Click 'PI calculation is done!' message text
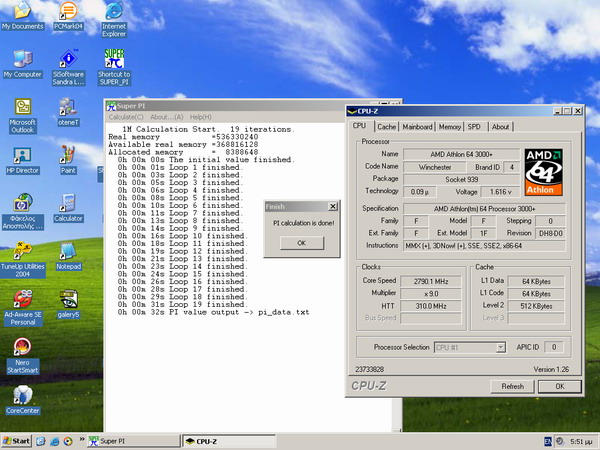The image size is (600, 450). pyautogui.click(x=303, y=223)
